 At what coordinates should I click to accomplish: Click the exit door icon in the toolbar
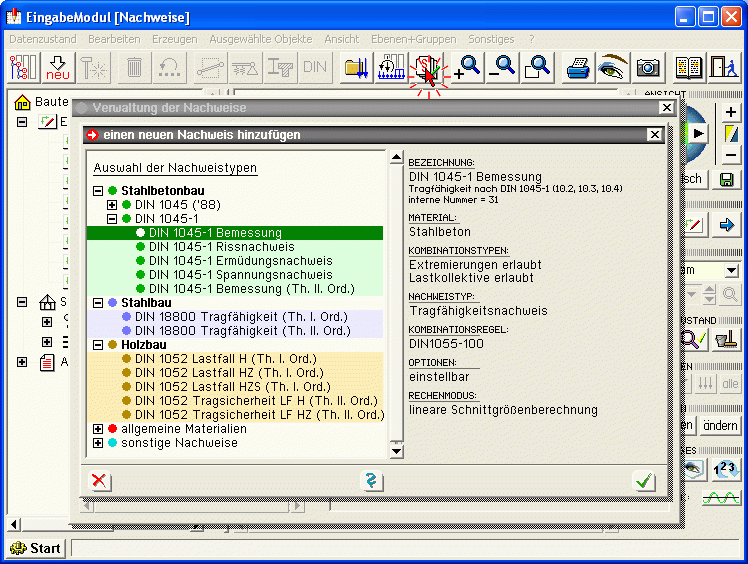point(722,67)
